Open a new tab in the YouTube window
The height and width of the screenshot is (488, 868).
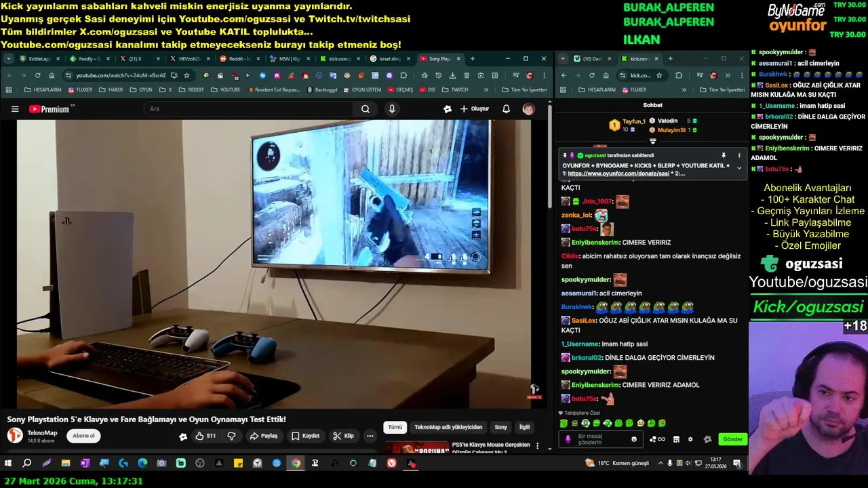(x=472, y=59)
